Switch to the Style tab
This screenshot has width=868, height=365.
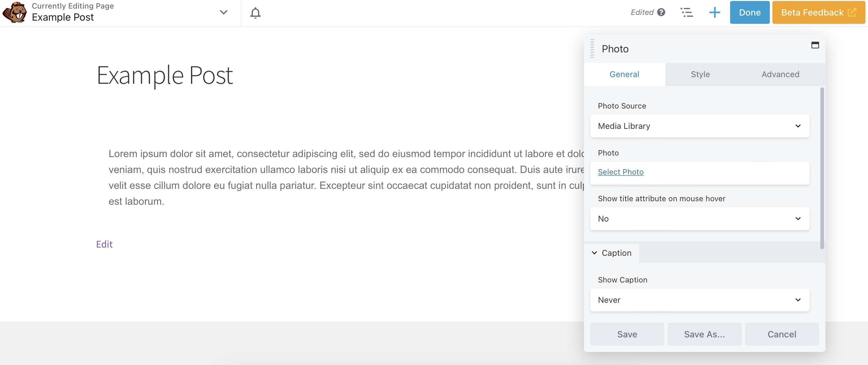click(700, 74)
